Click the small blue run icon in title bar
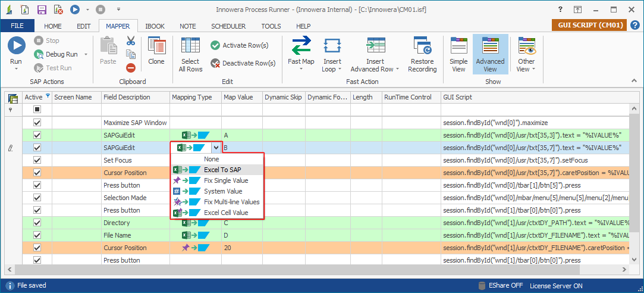 (x=74, y=9)
